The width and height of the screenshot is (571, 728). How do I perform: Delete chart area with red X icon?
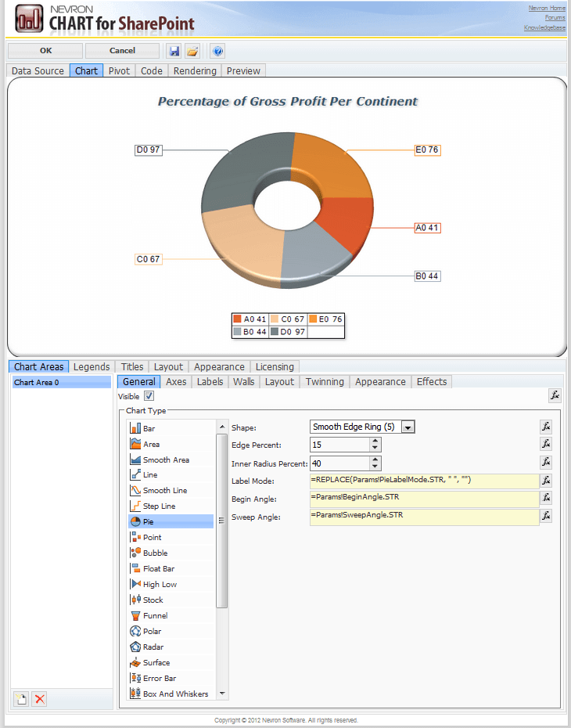(x=40, y=699)
